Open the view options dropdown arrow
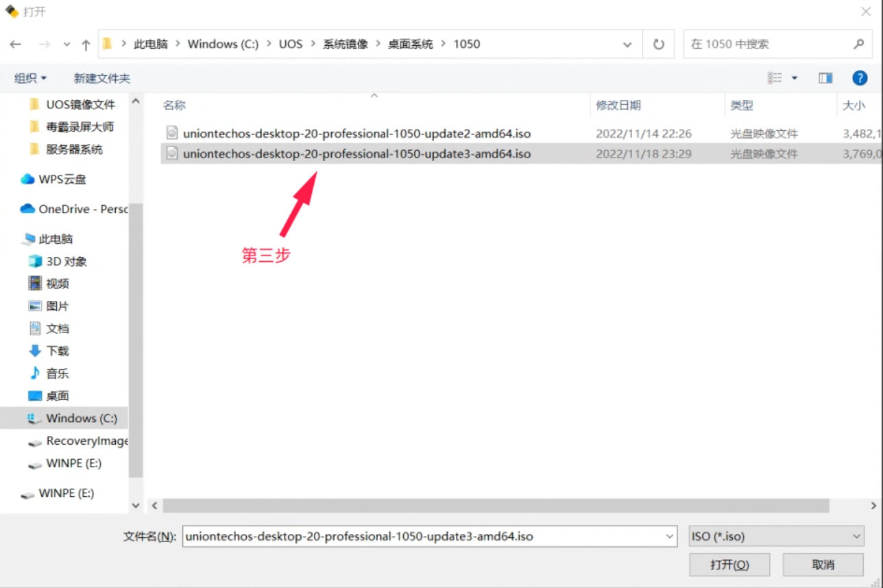Viewport: 883px width, 588px height. coord(795,78)
